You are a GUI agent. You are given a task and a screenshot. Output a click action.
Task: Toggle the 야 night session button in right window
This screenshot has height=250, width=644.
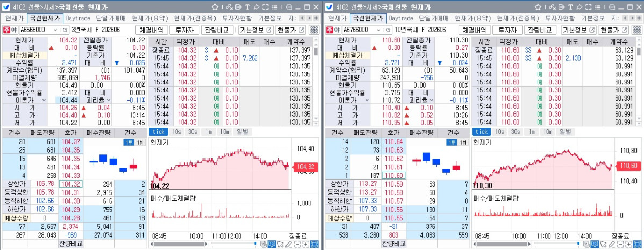[337, 30]
